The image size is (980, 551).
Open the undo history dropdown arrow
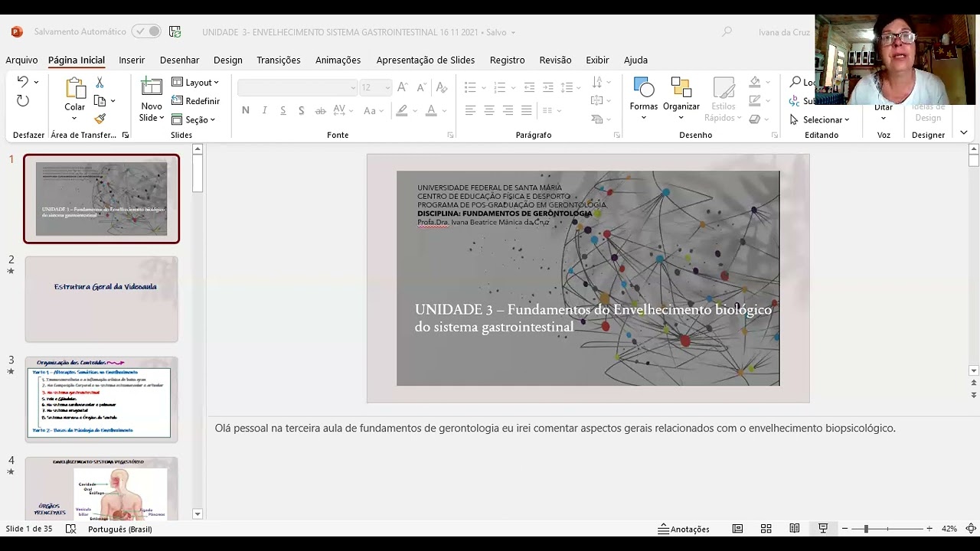tap(36, 82)
